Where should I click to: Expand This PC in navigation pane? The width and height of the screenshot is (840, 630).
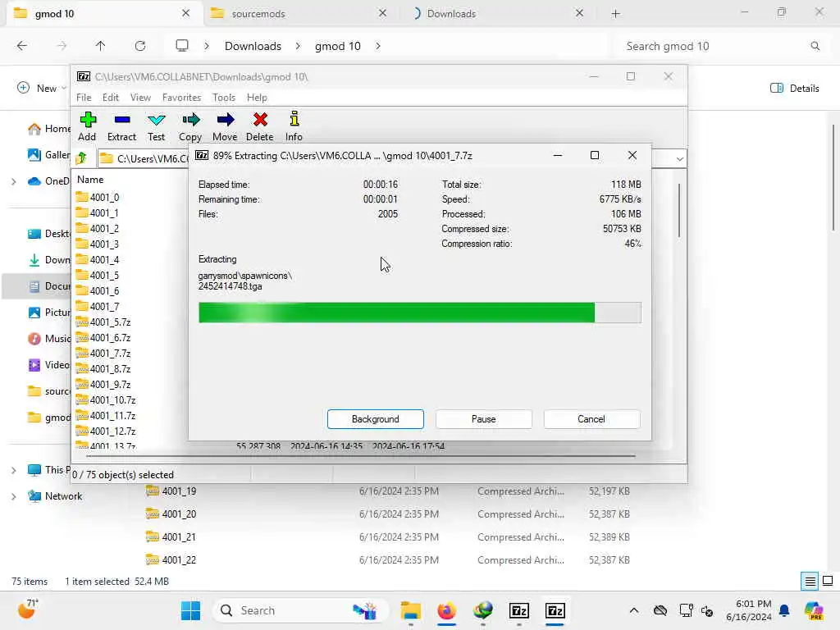[x=13, y=470]
